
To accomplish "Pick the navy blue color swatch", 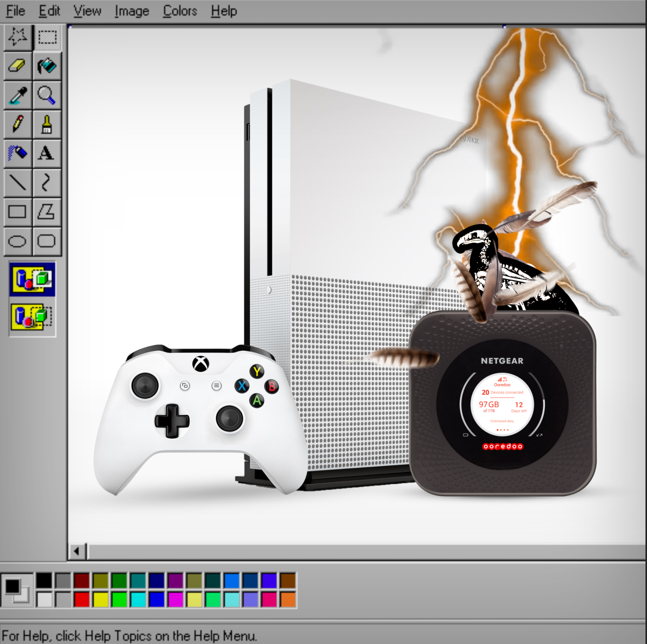I will coord(156,581).
